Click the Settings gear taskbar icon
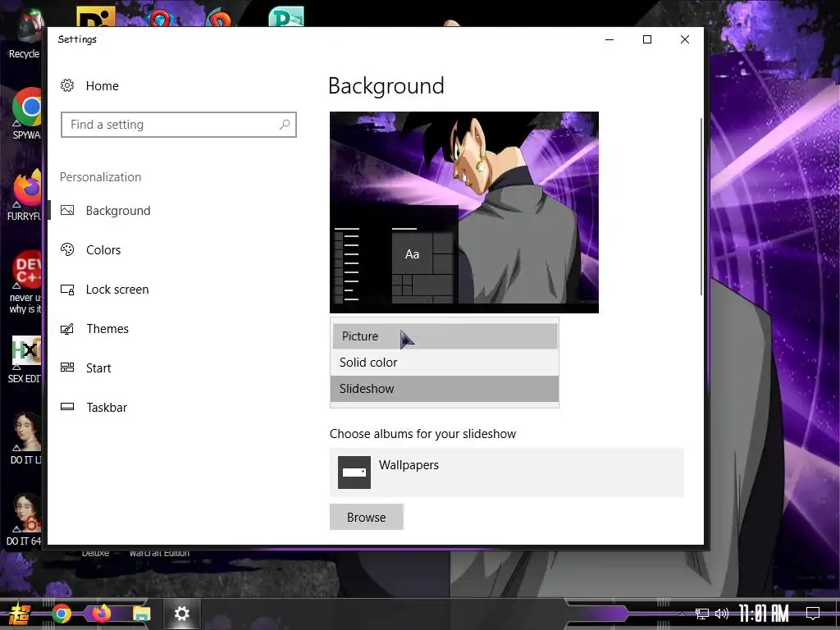Image resolution: width=840 pixels, height=630 pixels. (182, 614)
